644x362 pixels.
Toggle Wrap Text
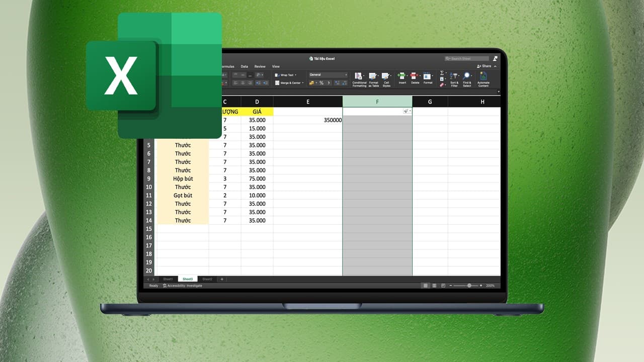[x=285, y=75]
